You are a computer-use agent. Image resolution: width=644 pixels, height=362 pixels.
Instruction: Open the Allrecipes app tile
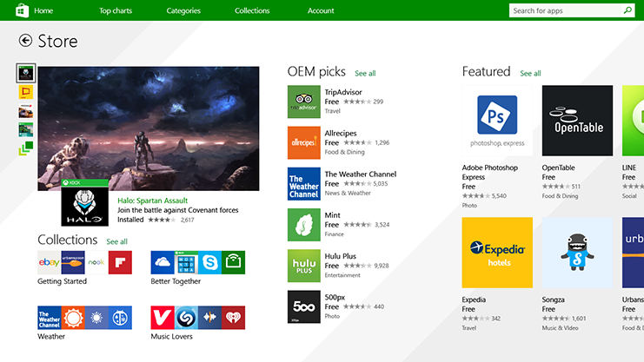click(303, 142)
